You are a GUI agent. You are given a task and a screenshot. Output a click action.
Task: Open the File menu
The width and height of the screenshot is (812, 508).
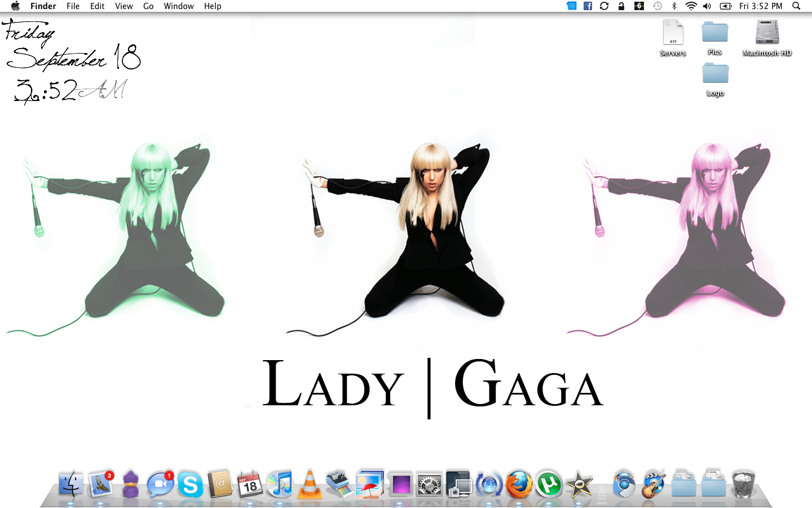click(x=73, y=6)
